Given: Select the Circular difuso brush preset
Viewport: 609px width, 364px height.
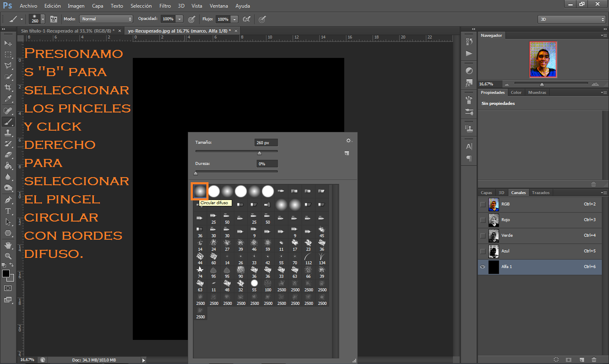Looking at the screenshot, I should point(200,192).
